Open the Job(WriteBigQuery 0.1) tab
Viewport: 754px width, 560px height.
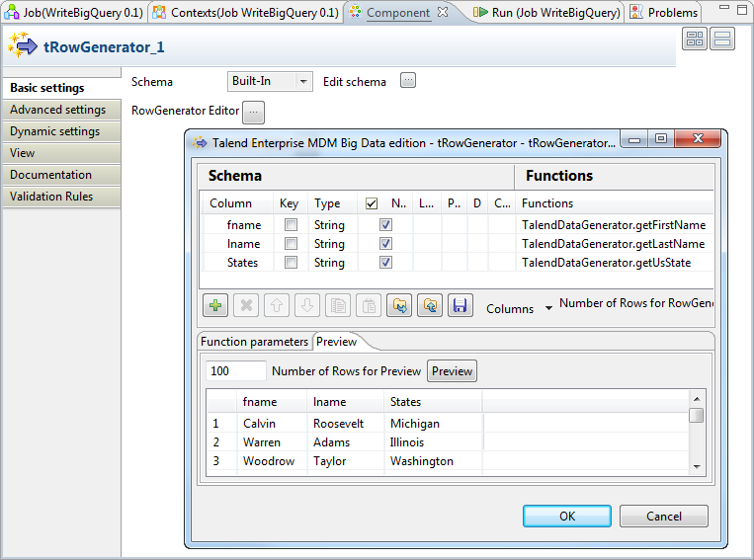coord(73,12)
